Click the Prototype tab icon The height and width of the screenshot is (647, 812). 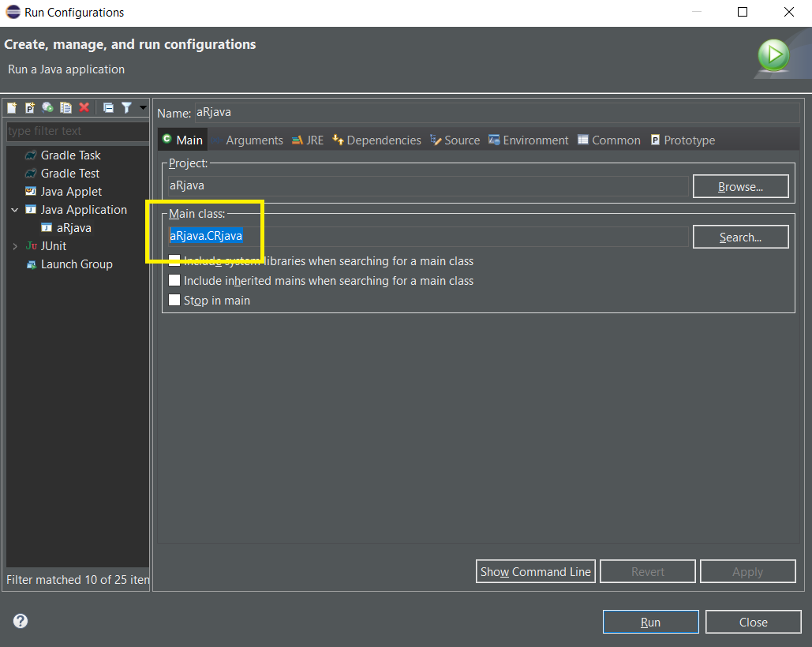click(x=655, y=140)
